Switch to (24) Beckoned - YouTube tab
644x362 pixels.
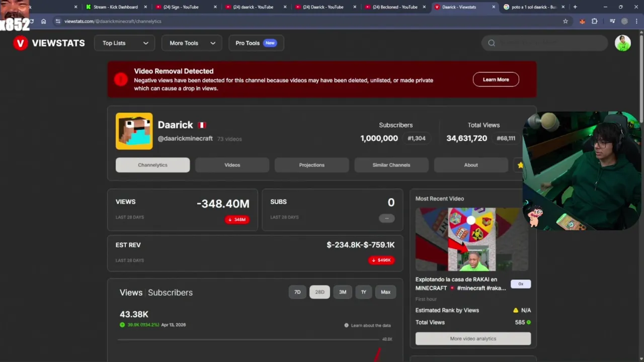point(395,7)
